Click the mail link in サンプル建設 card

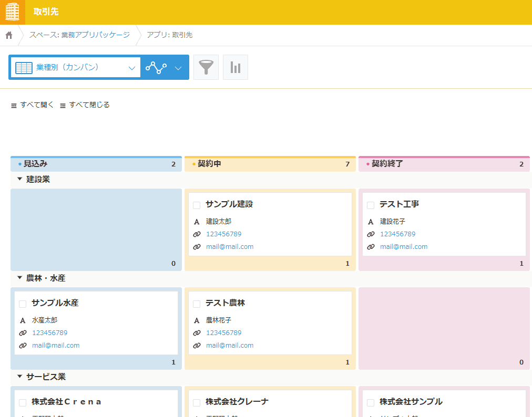(x=230, y=246)
